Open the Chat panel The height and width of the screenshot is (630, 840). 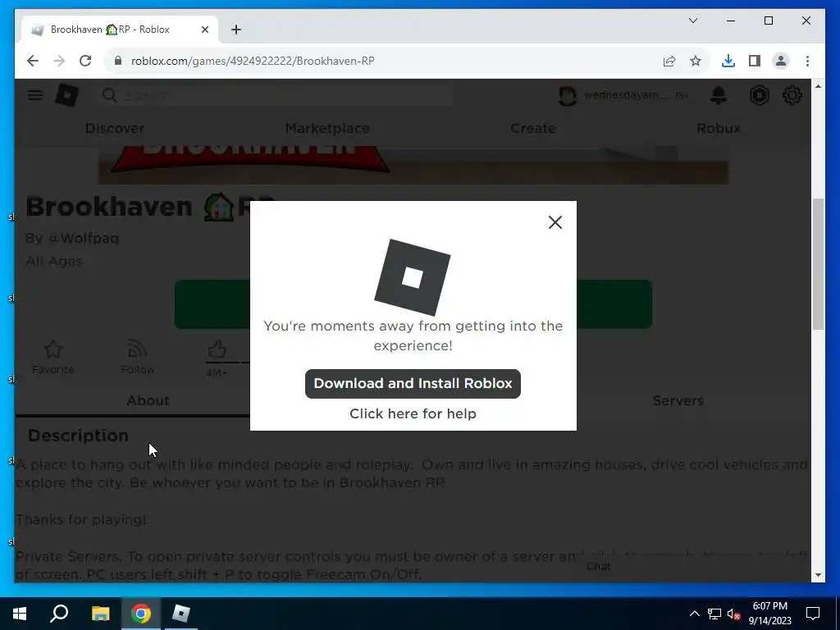click(598, 566)
